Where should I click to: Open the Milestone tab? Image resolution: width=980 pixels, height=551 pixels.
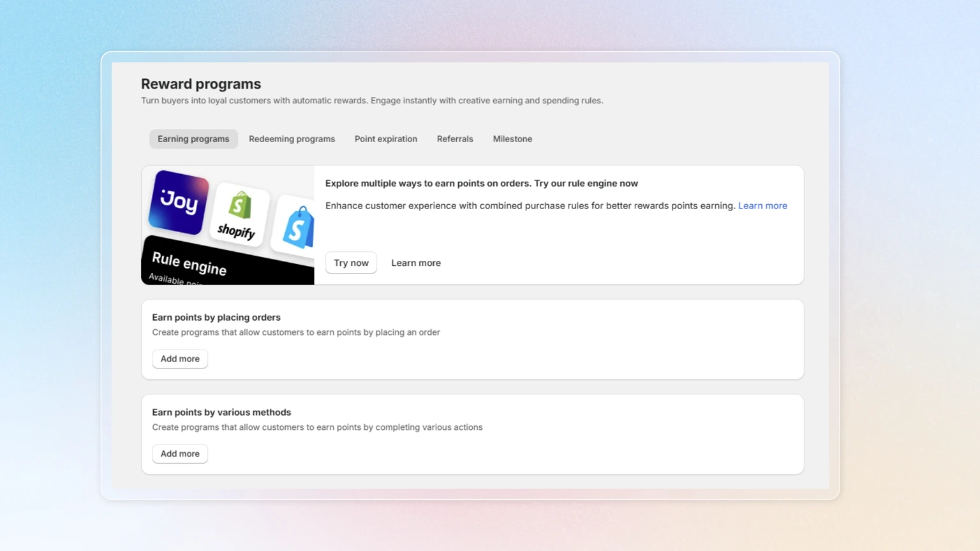point(512,139)
